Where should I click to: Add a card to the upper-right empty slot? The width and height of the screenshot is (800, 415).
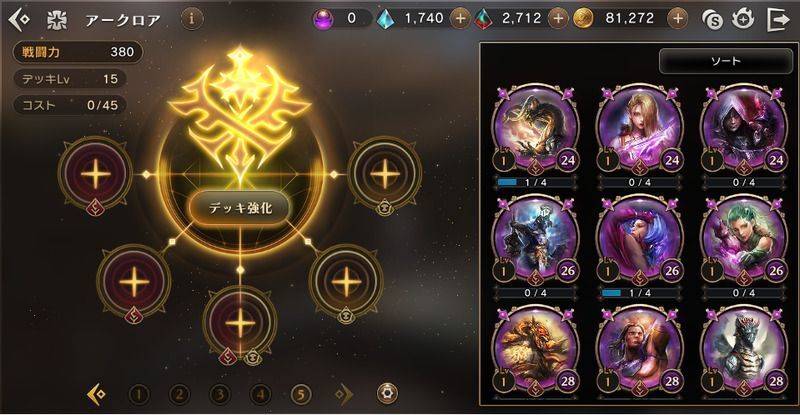[385, 174]
